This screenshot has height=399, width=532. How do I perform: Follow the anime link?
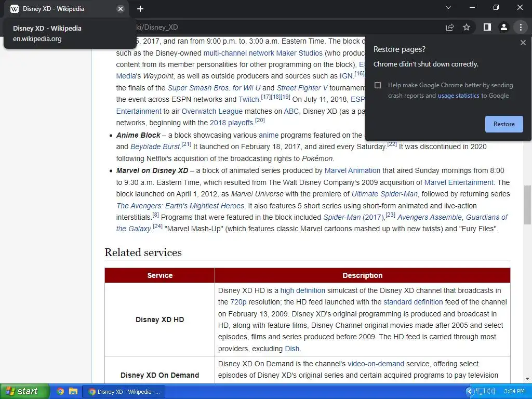point(269,136)
